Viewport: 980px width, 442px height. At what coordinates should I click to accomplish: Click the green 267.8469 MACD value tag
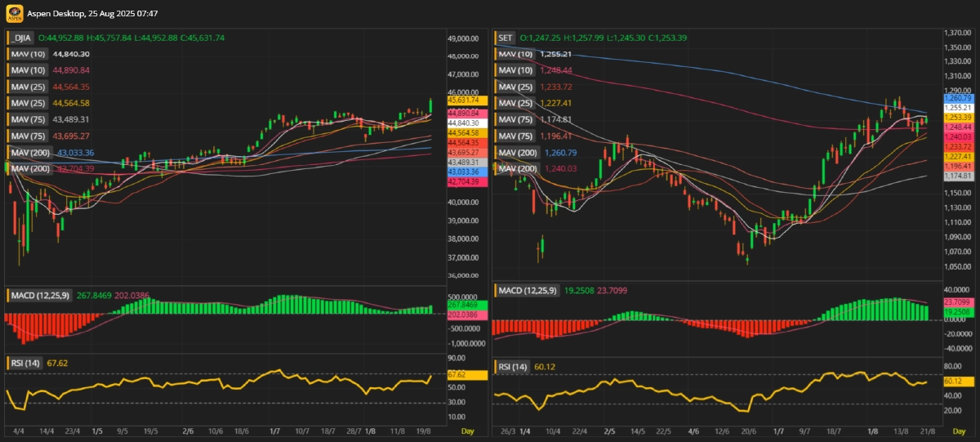pyautogui.click(x=462, y=305)
